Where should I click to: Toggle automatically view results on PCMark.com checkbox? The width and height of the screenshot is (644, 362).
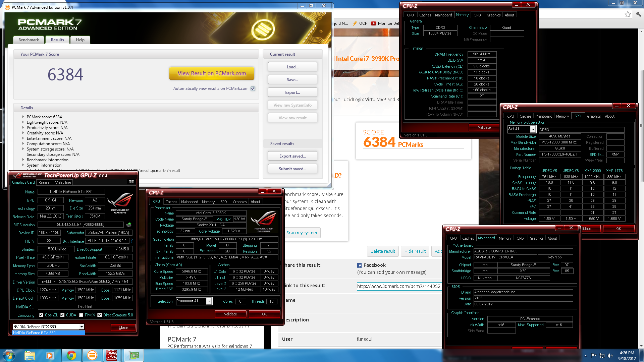253,88
